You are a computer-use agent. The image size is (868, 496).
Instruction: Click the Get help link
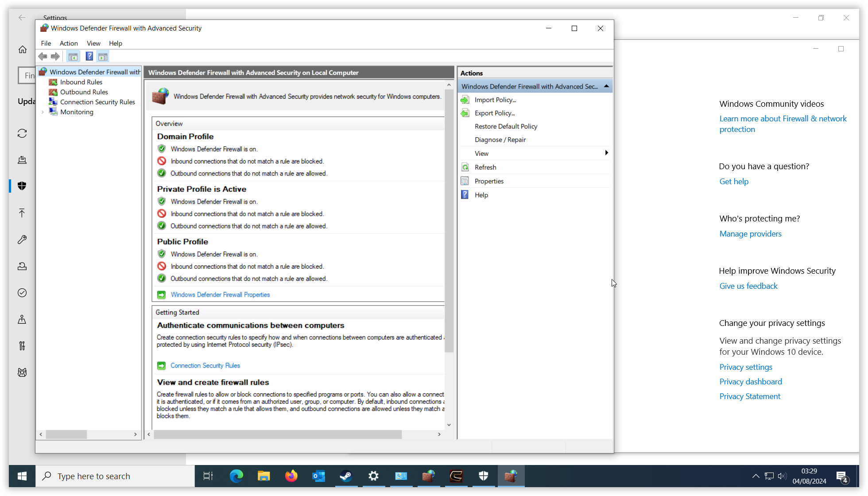click(x=734, y=181)
